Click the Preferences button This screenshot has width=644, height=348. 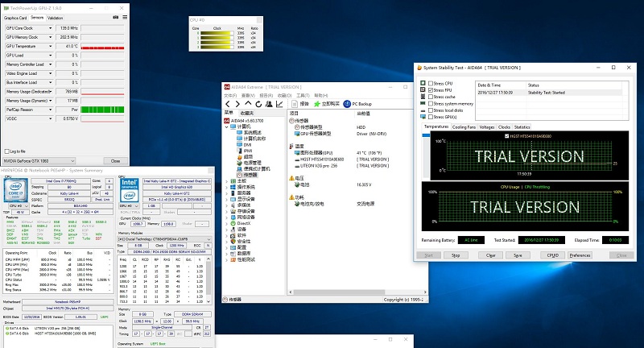click(x=580, y=255)
